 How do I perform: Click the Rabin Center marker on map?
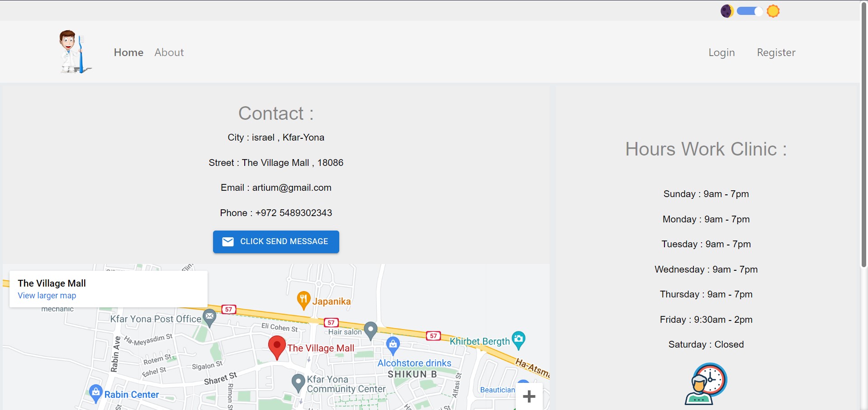pyautogui.click(x=95, y=391)
